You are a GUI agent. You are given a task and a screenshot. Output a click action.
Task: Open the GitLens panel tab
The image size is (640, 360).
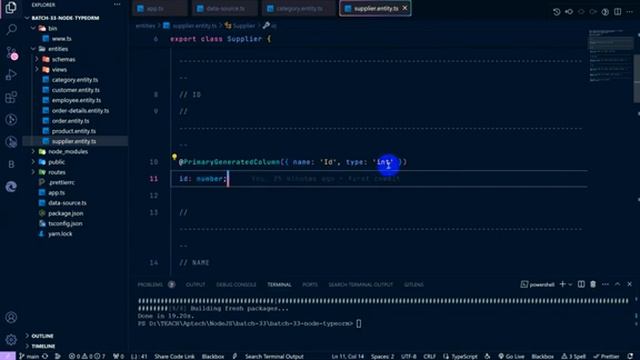[413, 284]
